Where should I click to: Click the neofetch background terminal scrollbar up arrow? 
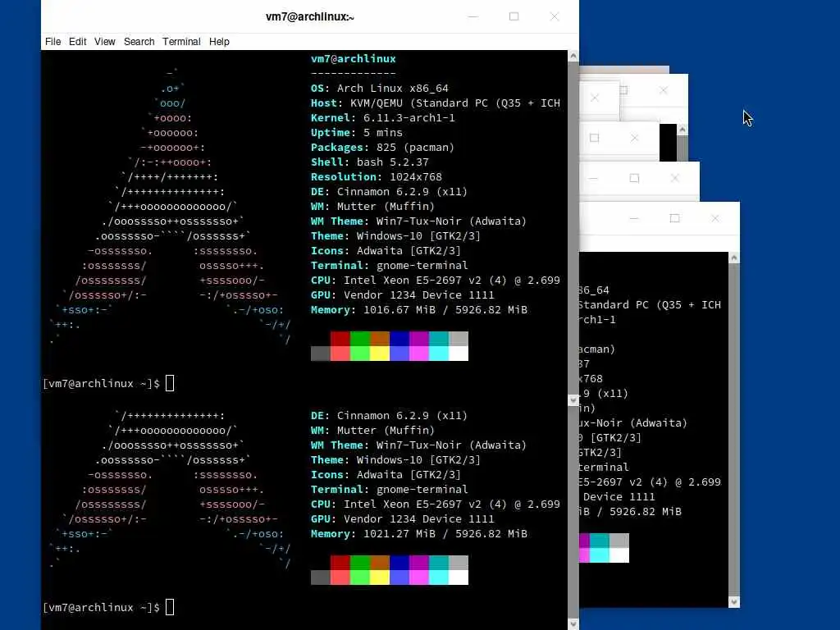(x=734, y=258)
